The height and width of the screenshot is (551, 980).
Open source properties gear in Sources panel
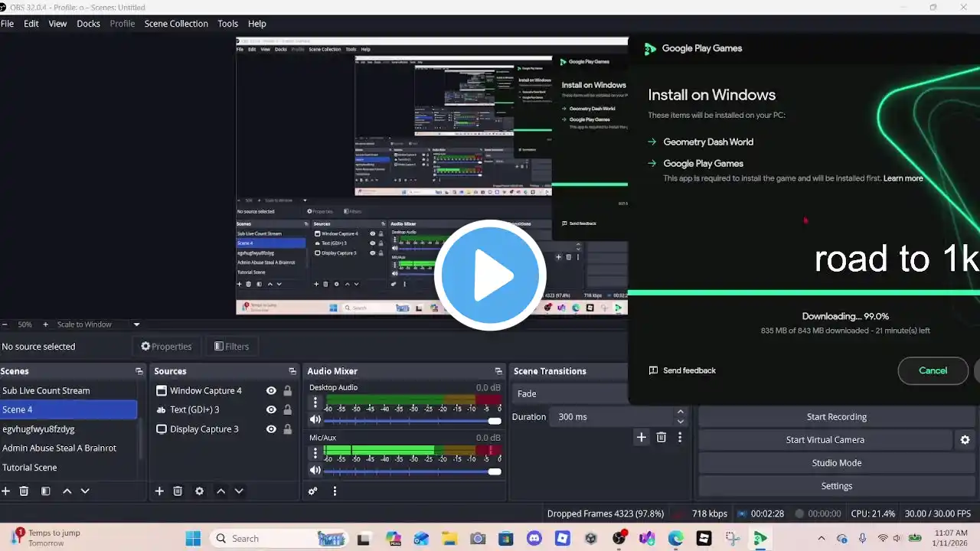(199, 491)
